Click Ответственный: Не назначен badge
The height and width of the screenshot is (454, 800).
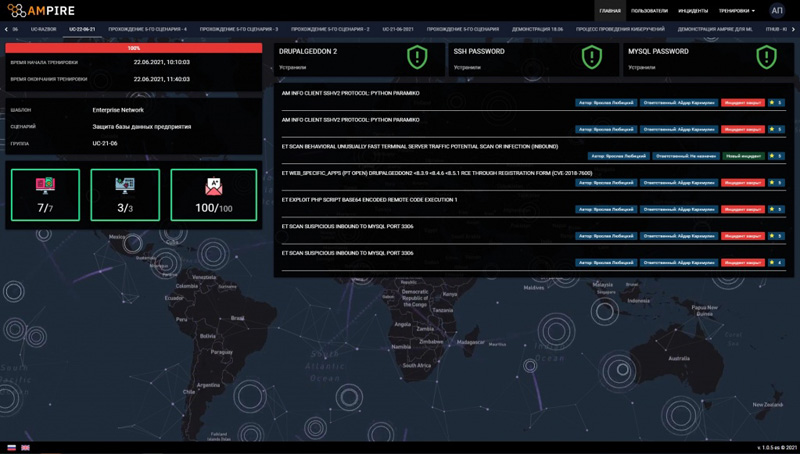685,156
